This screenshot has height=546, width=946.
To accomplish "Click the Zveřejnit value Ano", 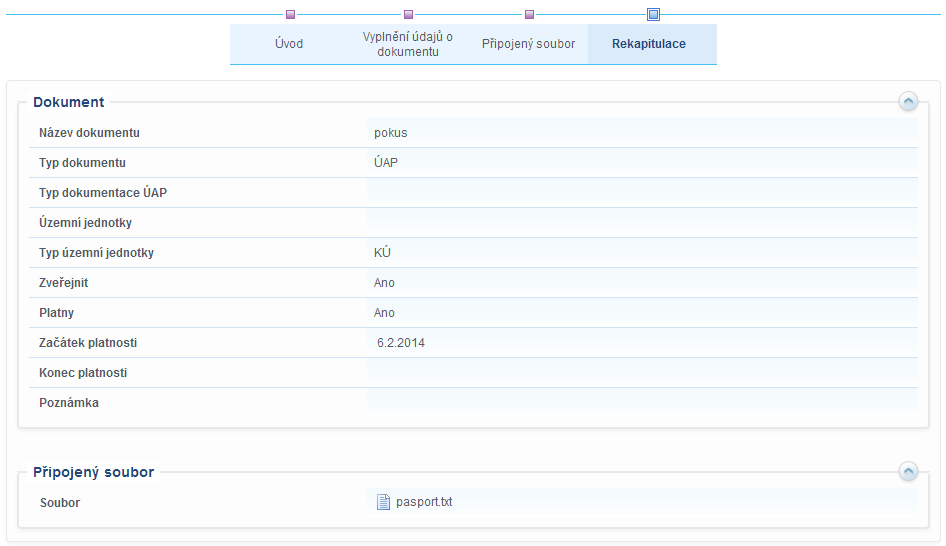I will [384, 283].
